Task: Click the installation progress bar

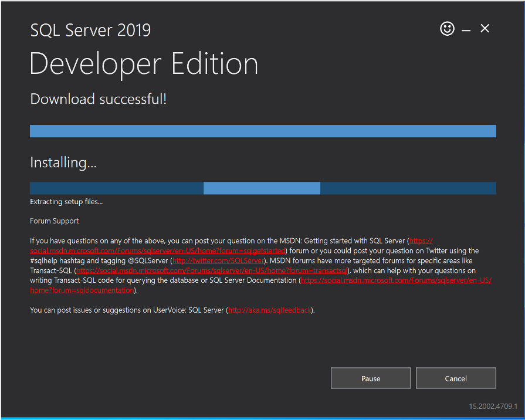Action: [263, 188]
